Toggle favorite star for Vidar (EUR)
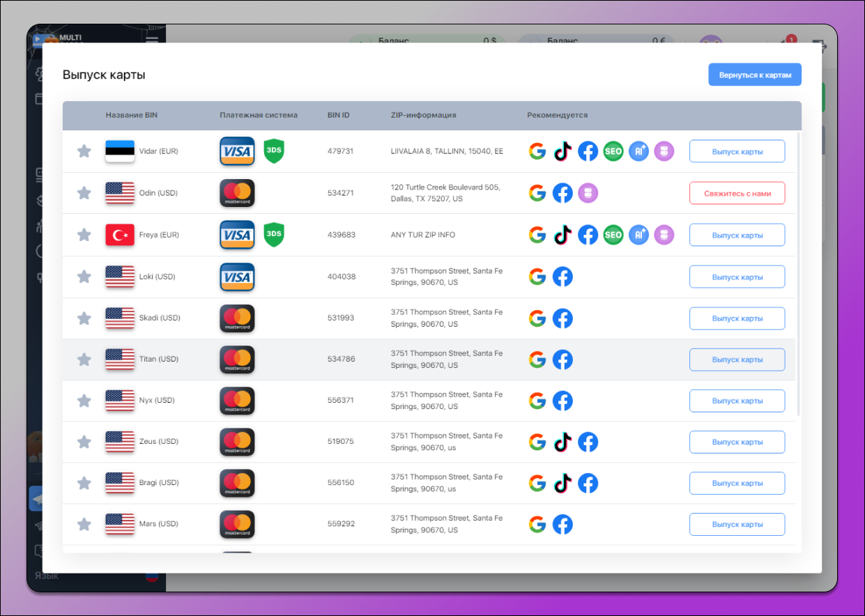This screenshot has width=865, height=616. tap(84, 151)
